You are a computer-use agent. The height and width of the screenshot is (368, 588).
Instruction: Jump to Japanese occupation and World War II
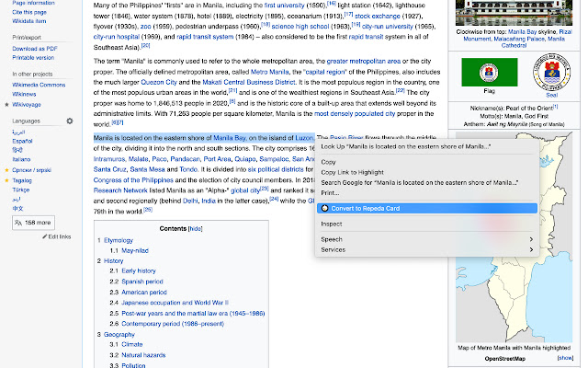point(175,303)
